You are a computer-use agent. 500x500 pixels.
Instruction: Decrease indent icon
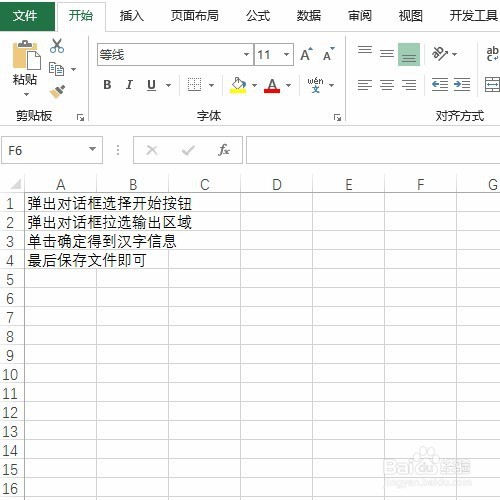(x=440, y=85)
